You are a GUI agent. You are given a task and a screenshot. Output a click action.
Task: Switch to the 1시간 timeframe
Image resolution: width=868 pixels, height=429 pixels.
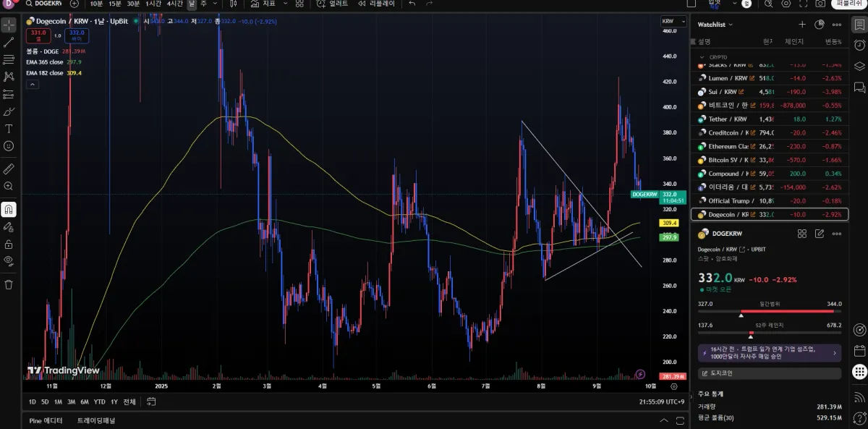(x=153, y=4)
